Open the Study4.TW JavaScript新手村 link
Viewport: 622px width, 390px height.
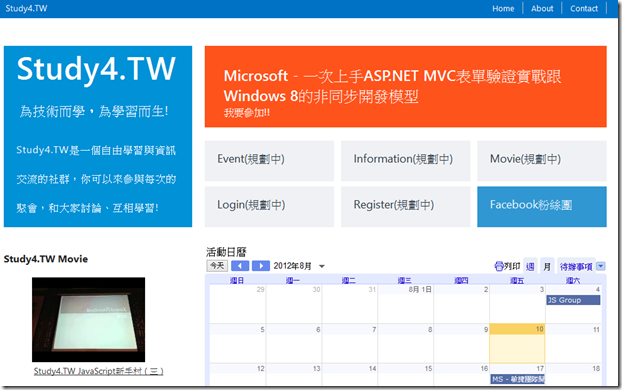[98, 371]
